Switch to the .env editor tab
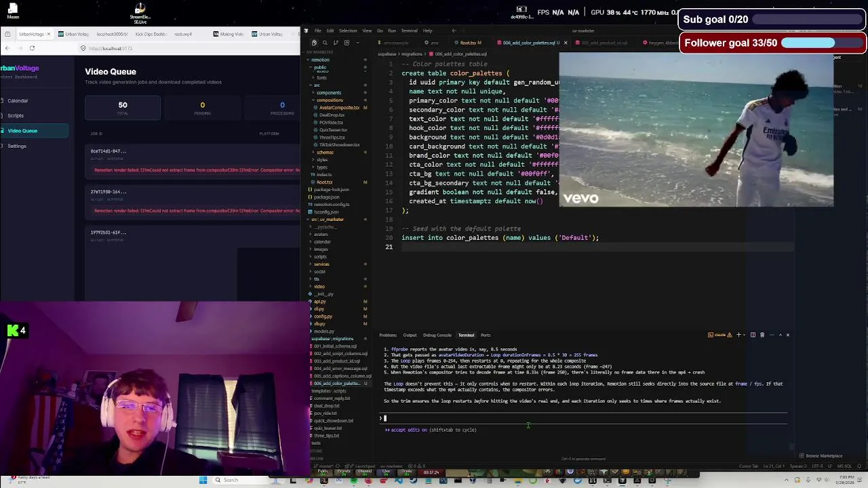The image size is (868, 488). (x=433, y=43)
